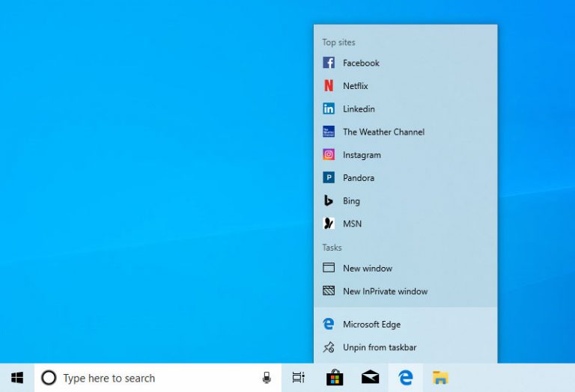Image resolution: width=575 pixels, height=392 pixels.
Task: Click the Bing logo icon
Action: point(328,200)
